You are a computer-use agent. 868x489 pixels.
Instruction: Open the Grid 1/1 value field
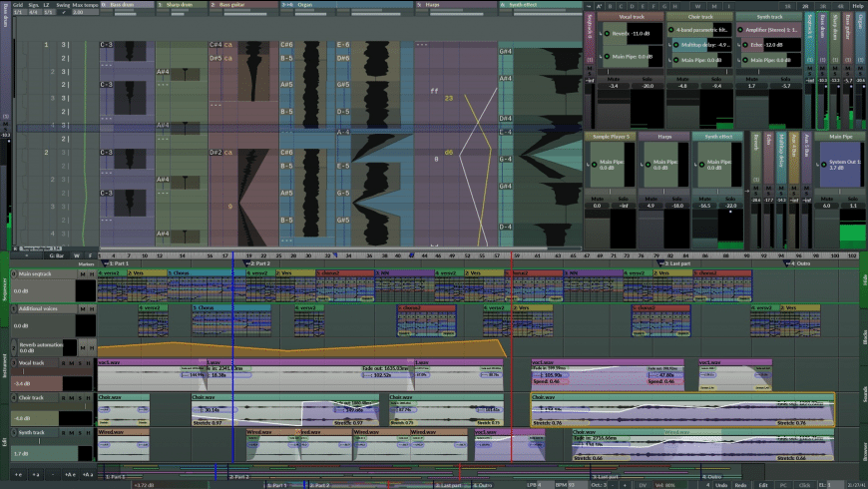tap(18, 12)
